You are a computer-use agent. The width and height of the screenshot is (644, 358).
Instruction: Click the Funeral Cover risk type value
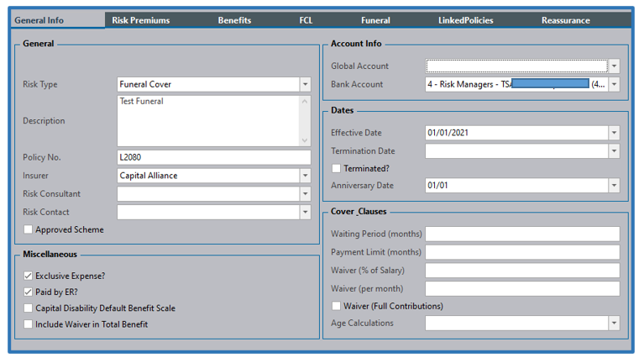coord(145,84)
